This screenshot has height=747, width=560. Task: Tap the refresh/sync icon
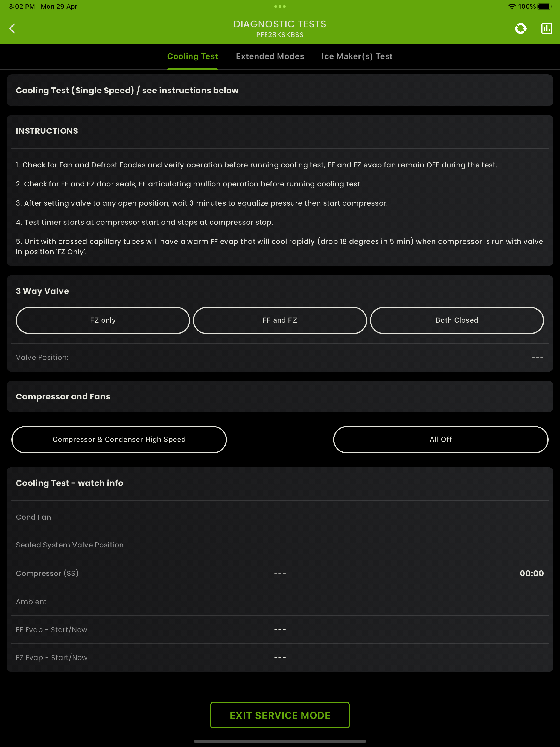pos(520,28)
